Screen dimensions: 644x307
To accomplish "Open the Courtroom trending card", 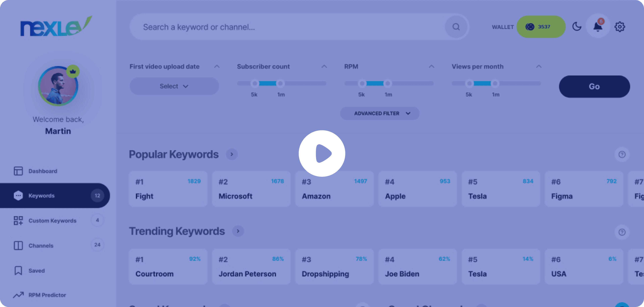I will point(168,267).
